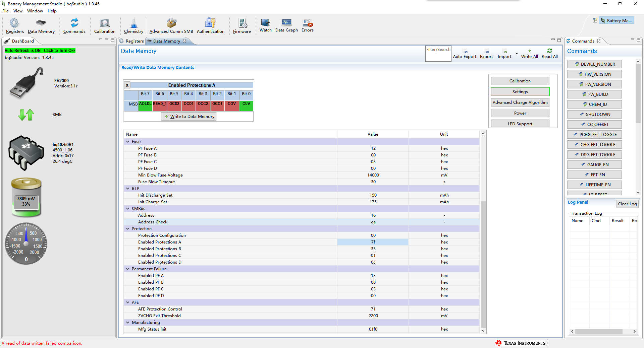The image size is (644, 348).
Task: Collapse the Permanent Failure group
Action: tap(128, 269)
